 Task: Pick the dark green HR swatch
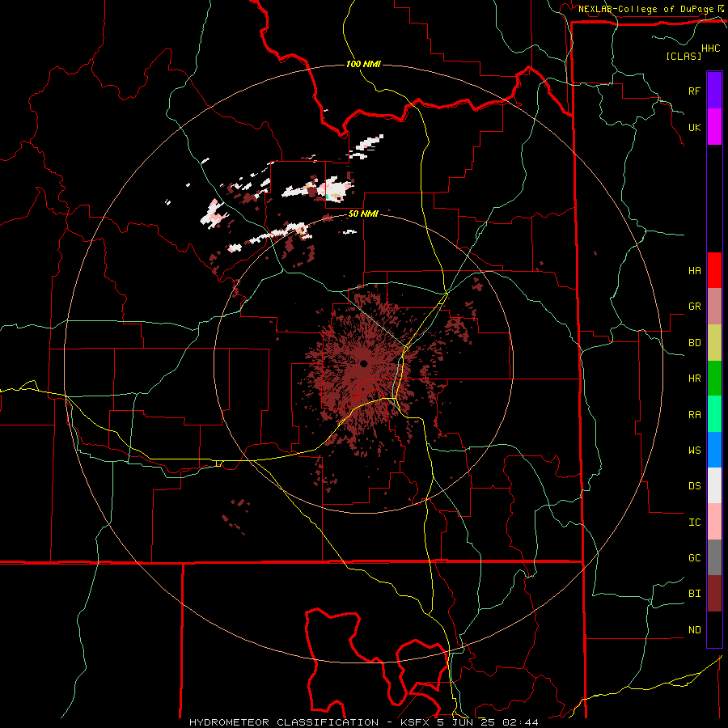[714, 379]
